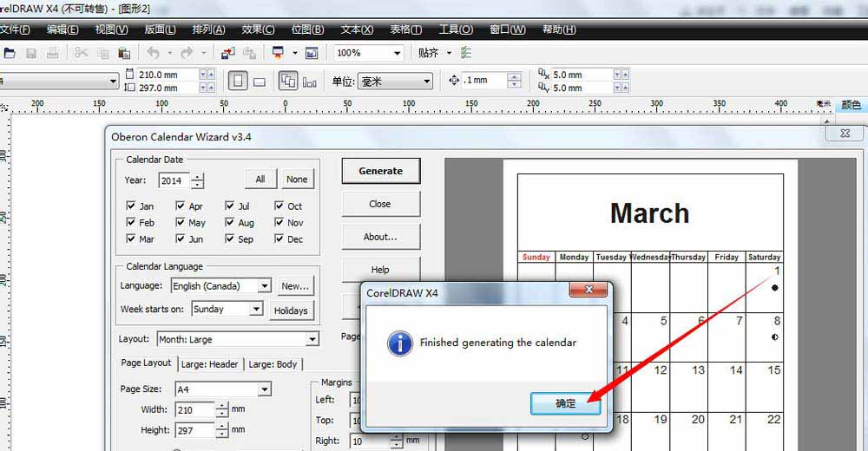The height and width of the screenshot is (451, 868).
Task: Click the Generate button
Action: click(381, 171)
